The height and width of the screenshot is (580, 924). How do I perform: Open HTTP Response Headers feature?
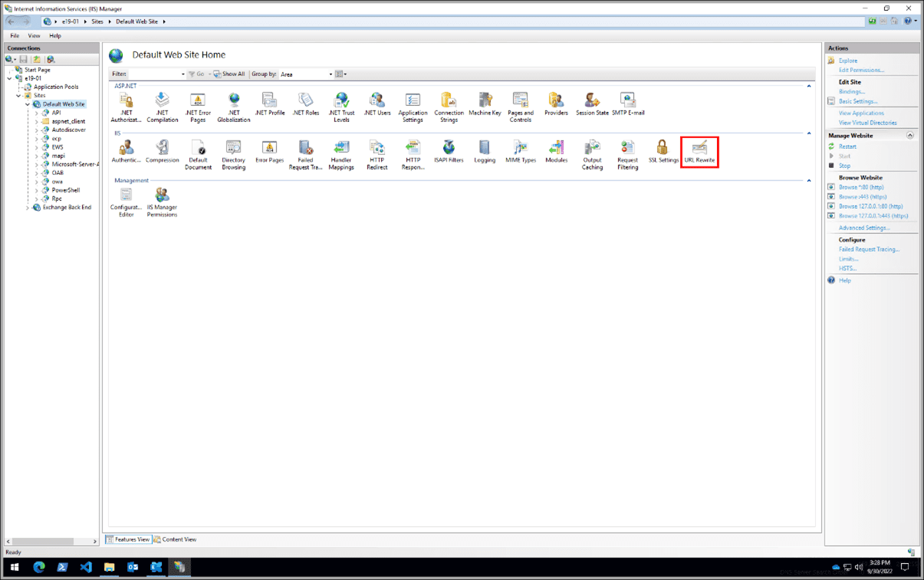click(413, 155)
